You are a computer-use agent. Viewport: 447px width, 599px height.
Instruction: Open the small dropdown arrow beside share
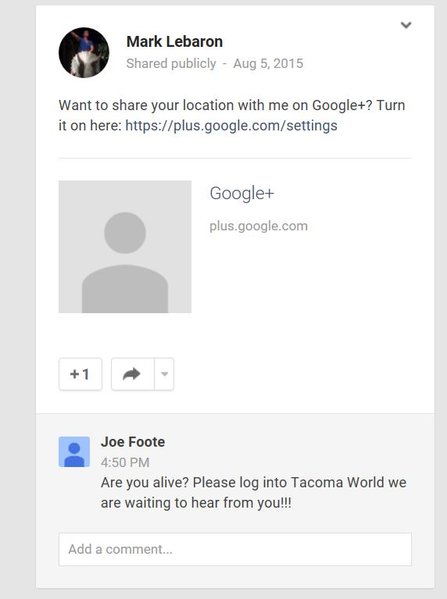click(164, 374)
